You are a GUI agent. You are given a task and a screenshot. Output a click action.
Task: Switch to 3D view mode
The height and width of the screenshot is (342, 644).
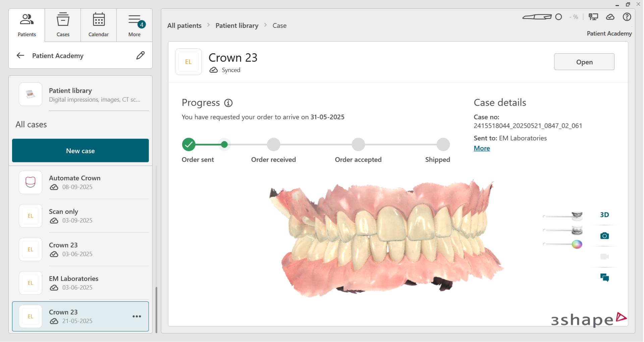[x=604, y=215]
